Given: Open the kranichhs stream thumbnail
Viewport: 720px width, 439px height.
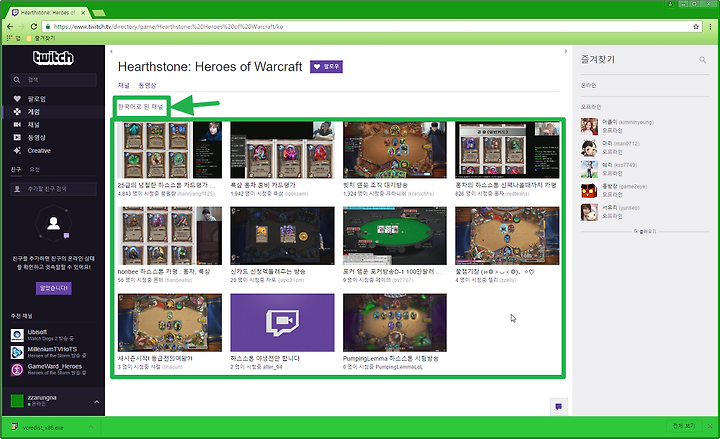Looking at the screenshot, I should click(x=395, y=150).
